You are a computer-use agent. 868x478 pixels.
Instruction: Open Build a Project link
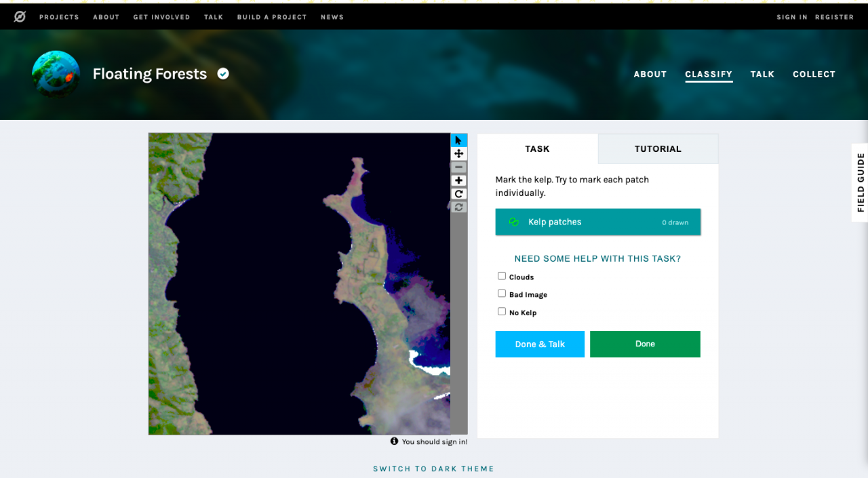[x=272, y=17]
